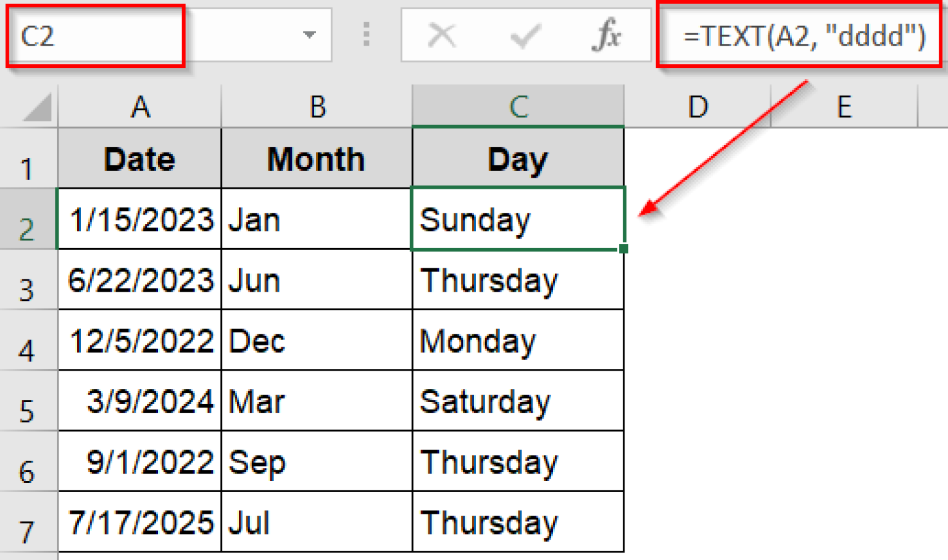Click the Cancel (X) icon beside formula bar

(442, 35)
